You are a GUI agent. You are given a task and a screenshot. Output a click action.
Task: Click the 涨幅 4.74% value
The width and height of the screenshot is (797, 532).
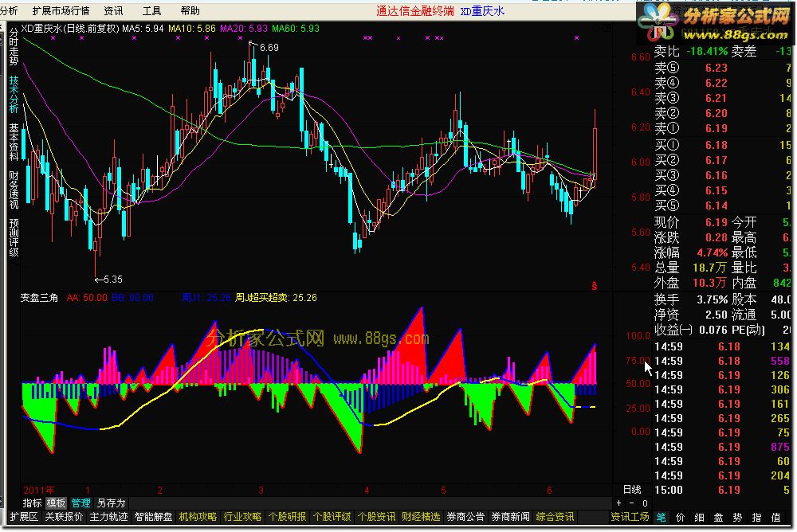[712, 252]
